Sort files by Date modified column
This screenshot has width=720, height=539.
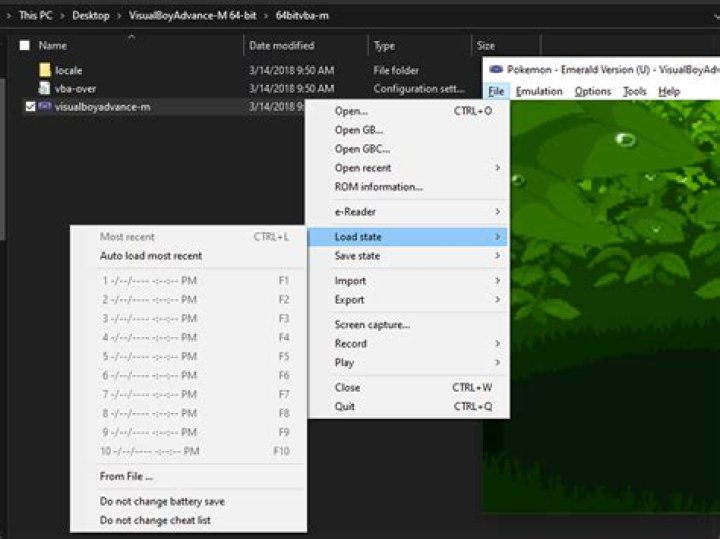click(x=281, y=46)
